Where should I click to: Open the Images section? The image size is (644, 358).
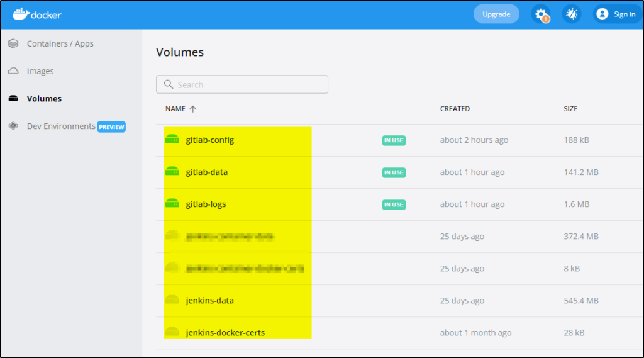(x=40, y=71)
